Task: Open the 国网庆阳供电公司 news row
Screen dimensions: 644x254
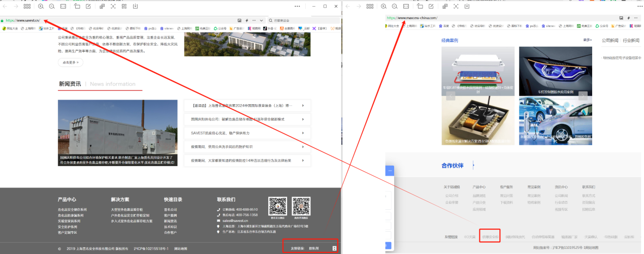Action: [247, 119]
